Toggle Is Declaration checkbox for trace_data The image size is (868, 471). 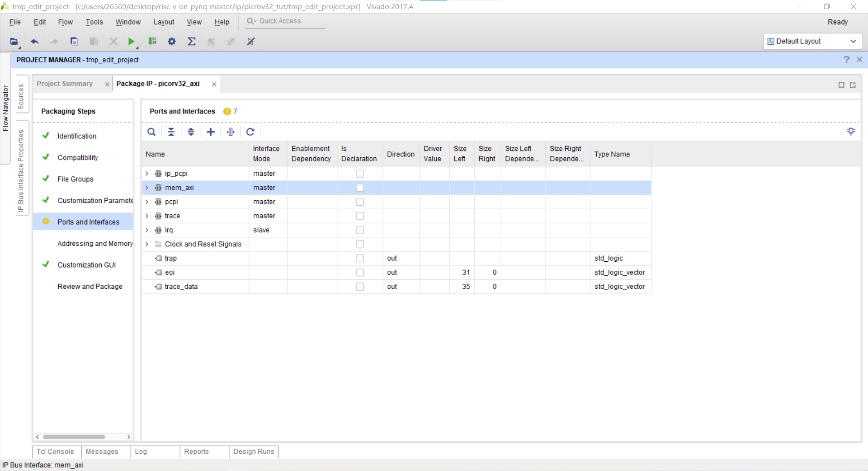[x=360, y=287]
